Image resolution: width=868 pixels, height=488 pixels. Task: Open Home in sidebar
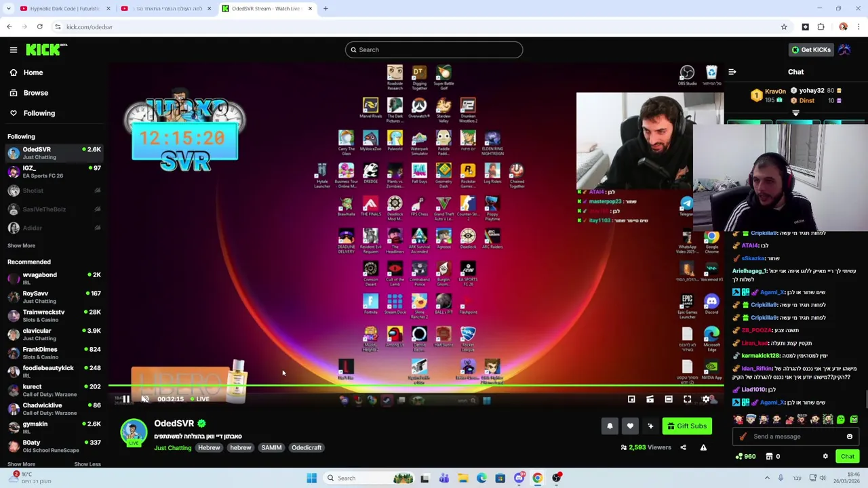[54, 73]
